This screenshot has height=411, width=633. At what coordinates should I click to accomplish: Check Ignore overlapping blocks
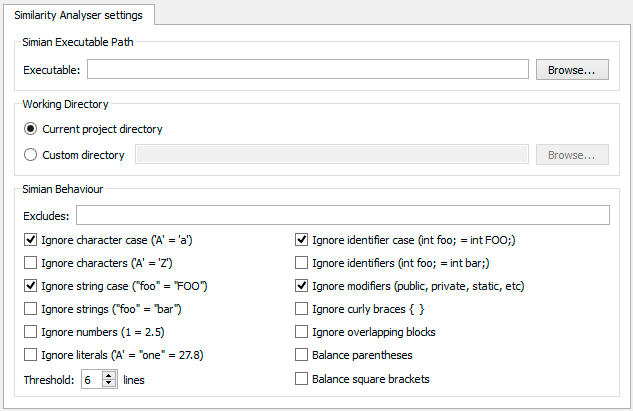pyautogui.click(x=302, y=332)
